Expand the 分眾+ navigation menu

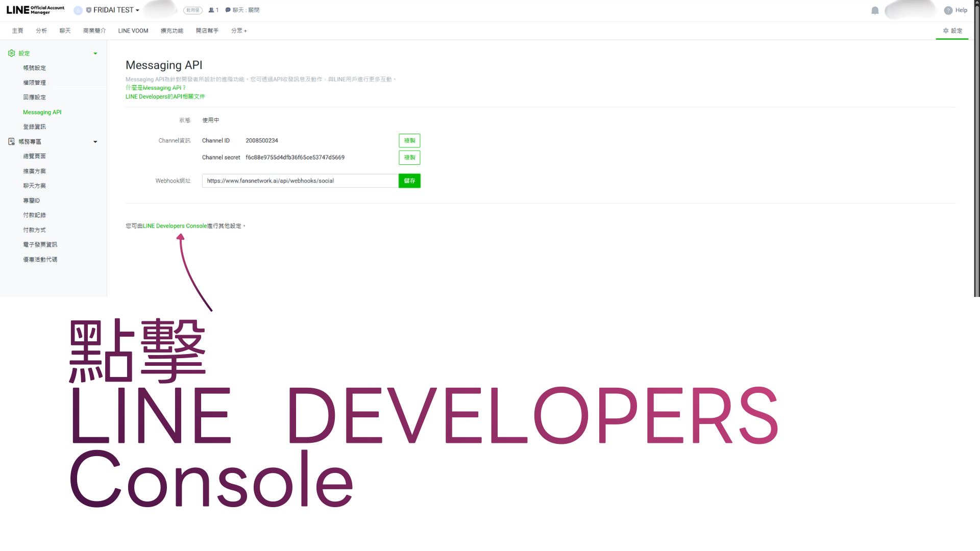[x=239, y=31]
